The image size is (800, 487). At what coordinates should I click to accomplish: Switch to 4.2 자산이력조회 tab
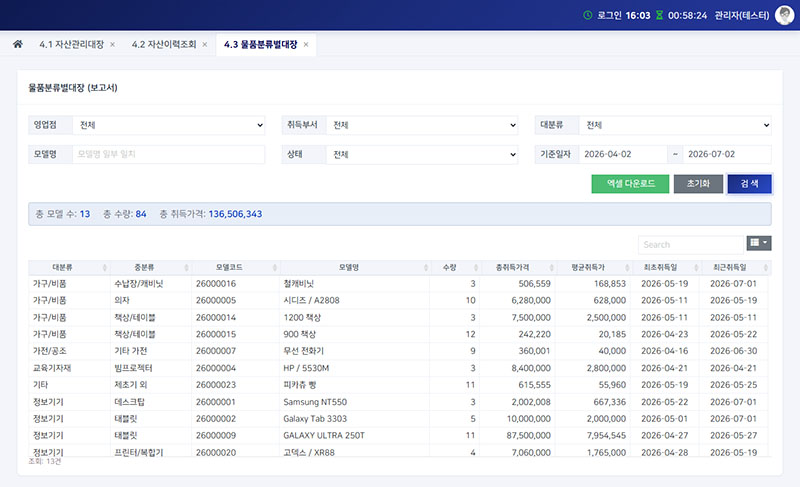164,44
